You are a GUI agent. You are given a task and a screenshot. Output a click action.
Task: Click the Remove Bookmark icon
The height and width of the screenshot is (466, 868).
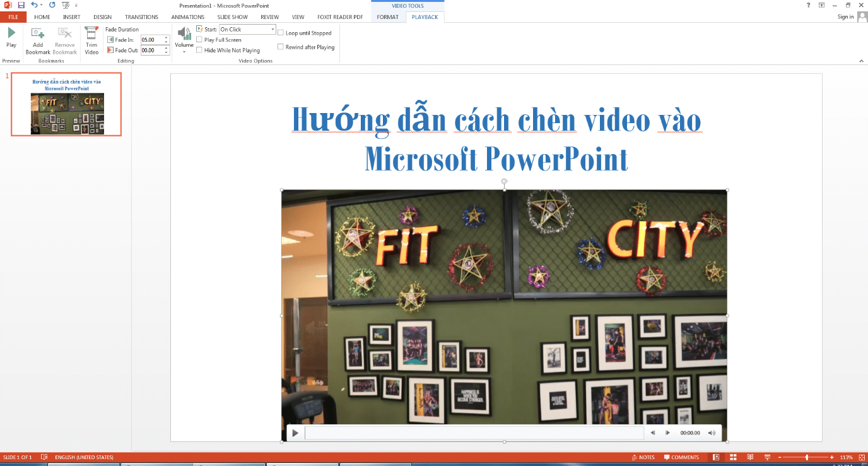click(x=64, y=33)
